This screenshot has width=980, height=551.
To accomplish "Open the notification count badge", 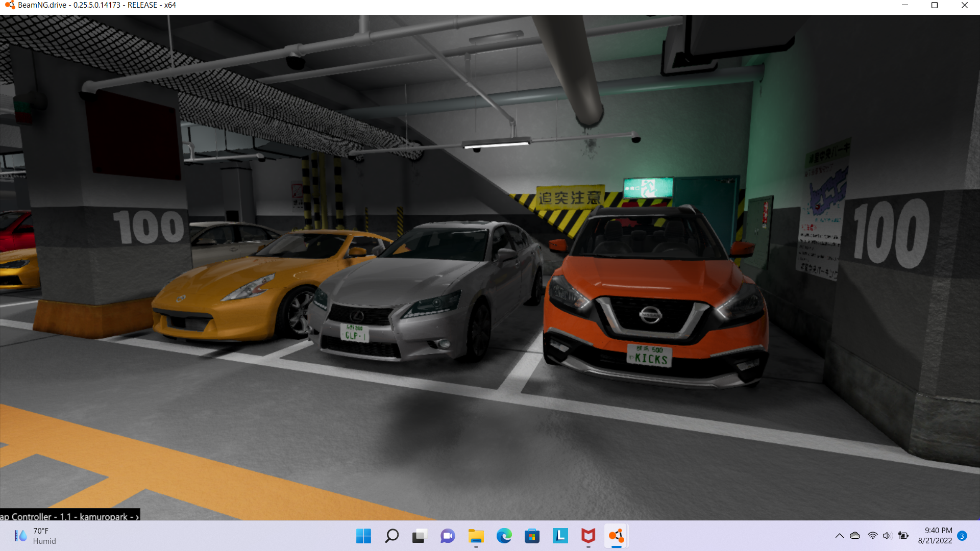I will (962, 536).
